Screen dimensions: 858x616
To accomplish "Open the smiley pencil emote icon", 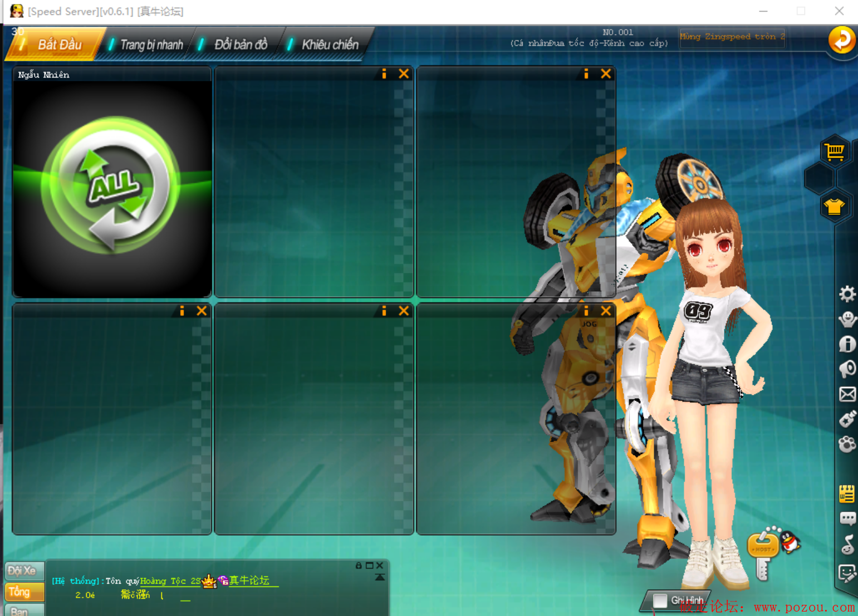I will [x=847, y=572].
